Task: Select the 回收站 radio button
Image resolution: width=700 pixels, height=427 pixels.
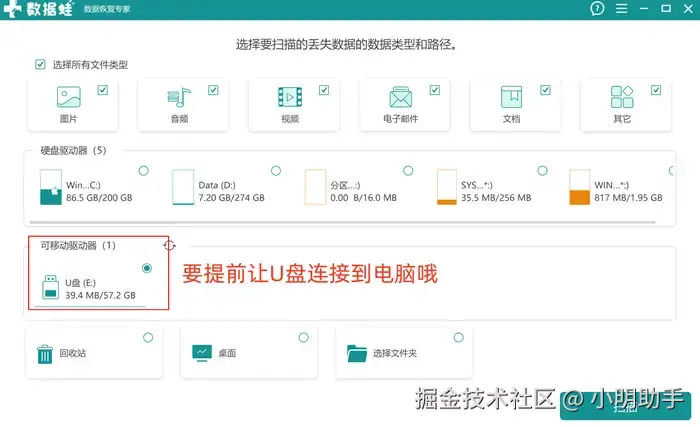Action: (x=148, y=338)
